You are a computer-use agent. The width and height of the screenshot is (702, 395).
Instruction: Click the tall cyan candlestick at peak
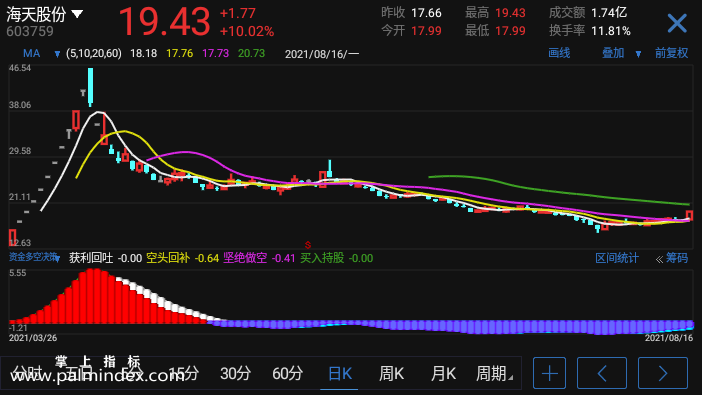click(x=90, y=87)
